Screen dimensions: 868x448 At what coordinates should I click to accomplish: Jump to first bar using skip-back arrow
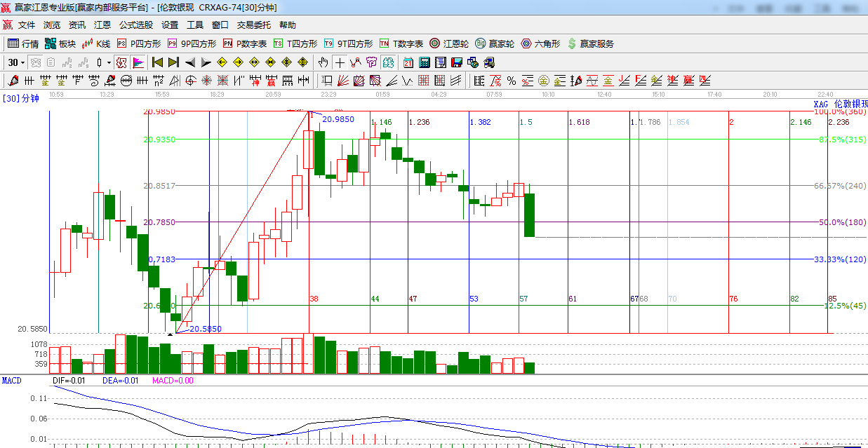(x=157, y=62)
